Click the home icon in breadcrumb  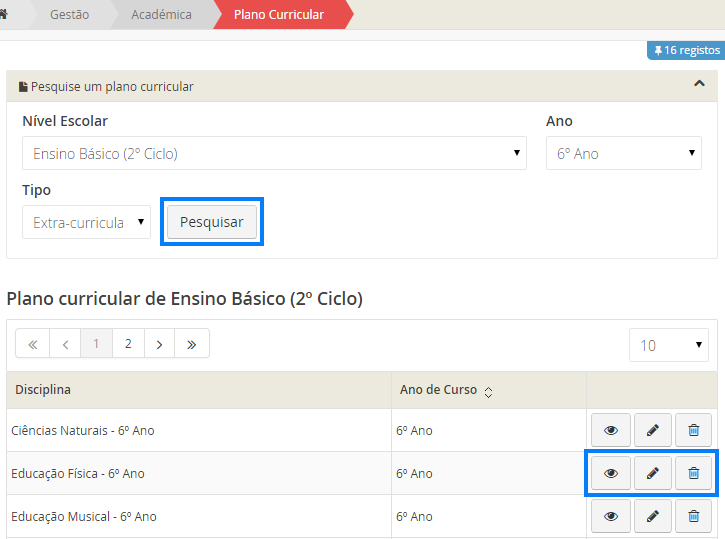[5, 14]
